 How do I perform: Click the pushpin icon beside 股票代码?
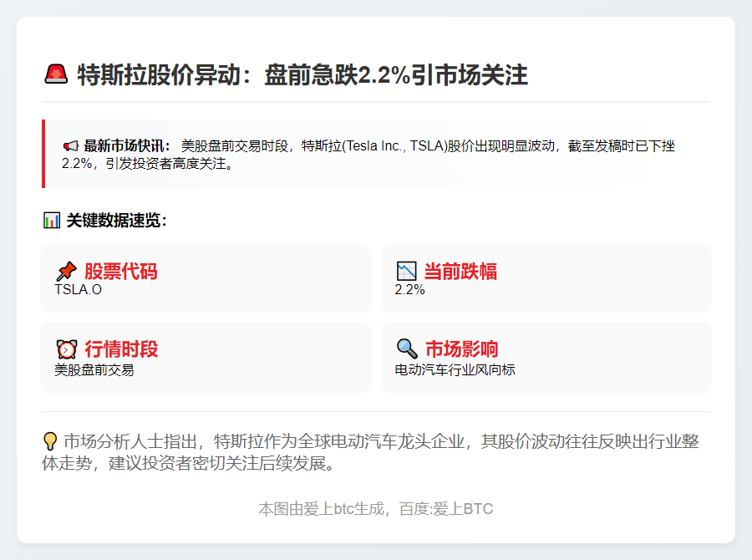66,271
